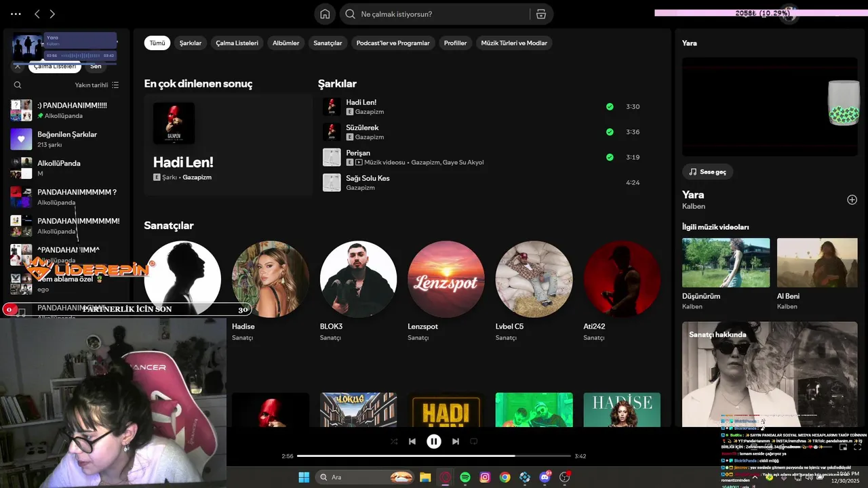868x488 pixels.
Task: Open the Al Beni music video
Action: pyautogui.click(x=817, y=274)
